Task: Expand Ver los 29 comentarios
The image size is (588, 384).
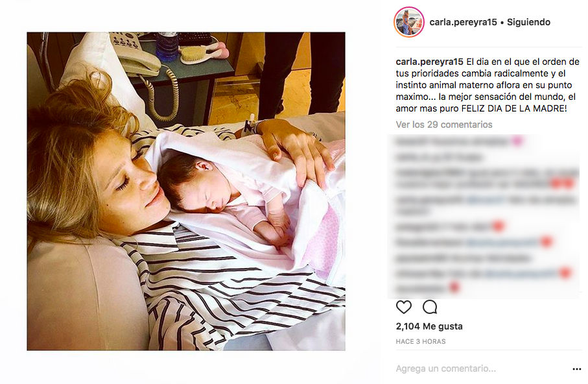Action: (444, 125)
